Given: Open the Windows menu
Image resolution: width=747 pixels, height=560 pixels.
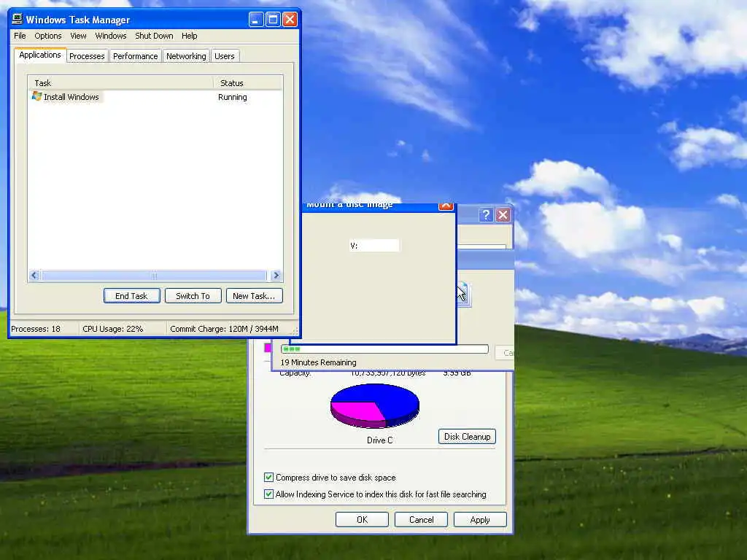Looking at the screenshot, I should (x=111, y=36).
